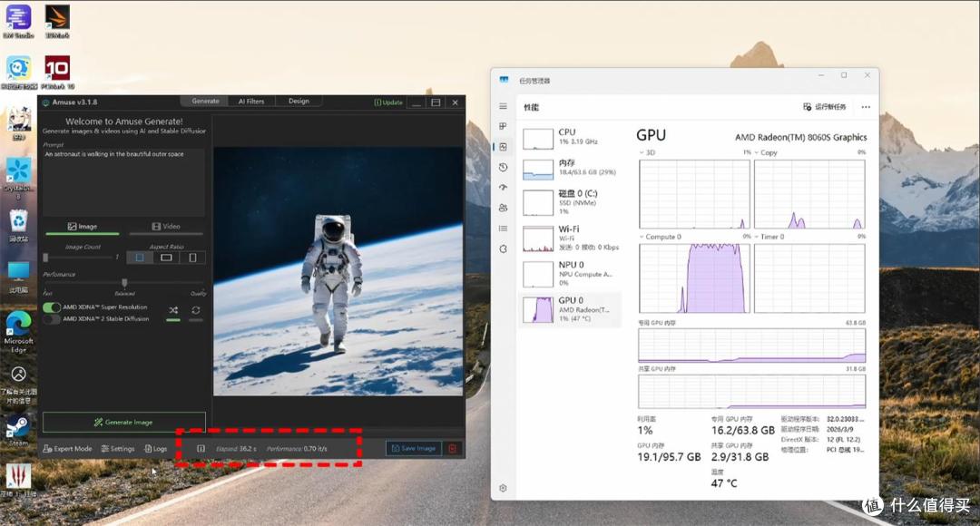980x526 pixels.
Task: Toggle AMD XDNA Super Resolution switch
Action: point(51,307)
